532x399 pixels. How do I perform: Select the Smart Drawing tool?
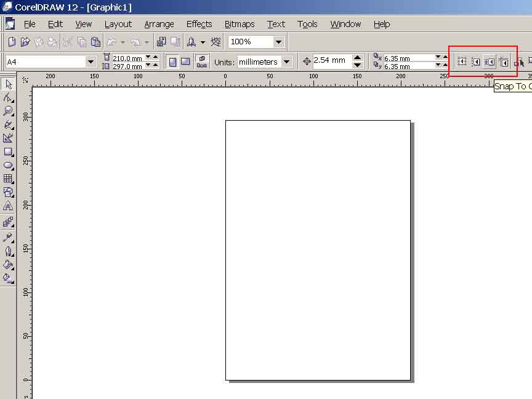pyautogui.click(x=8, y=138)
